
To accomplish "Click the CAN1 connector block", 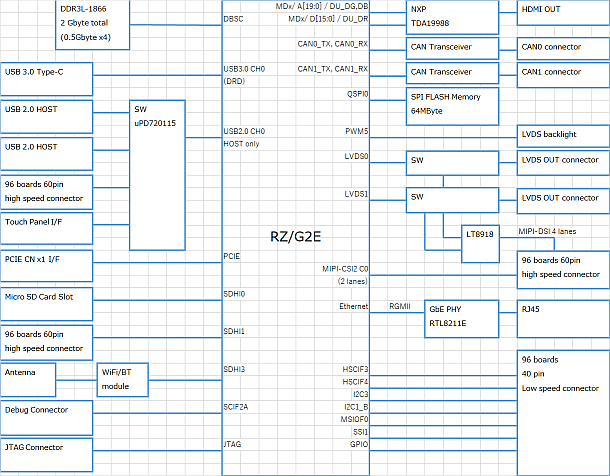I will click(x=561, y=72).
